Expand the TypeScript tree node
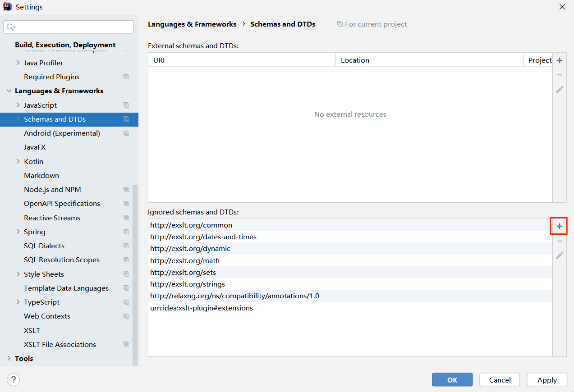This screenshot has height=392, width=574. click(x=18, y=302)
